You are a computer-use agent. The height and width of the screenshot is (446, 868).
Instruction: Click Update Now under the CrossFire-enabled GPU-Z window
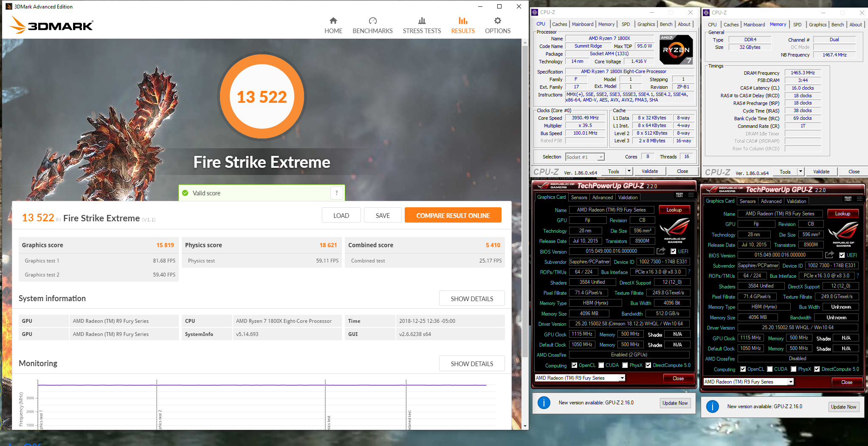(675, 403)
